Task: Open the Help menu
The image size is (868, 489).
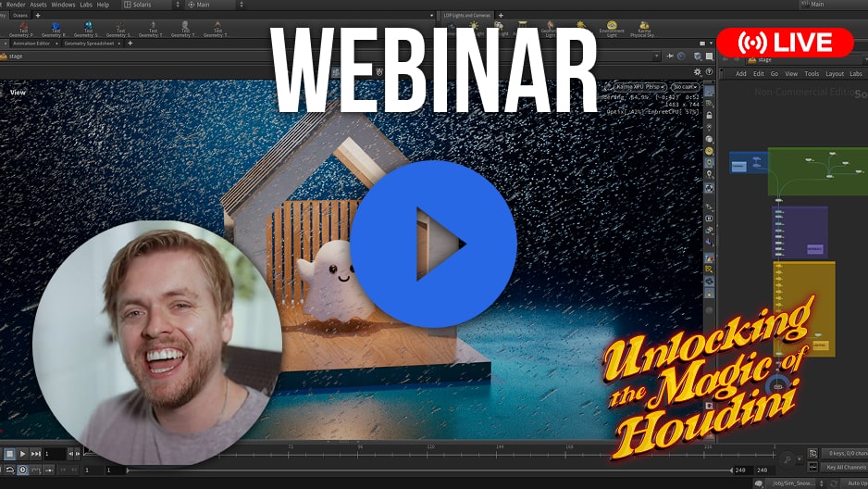Action: point(103,5)
